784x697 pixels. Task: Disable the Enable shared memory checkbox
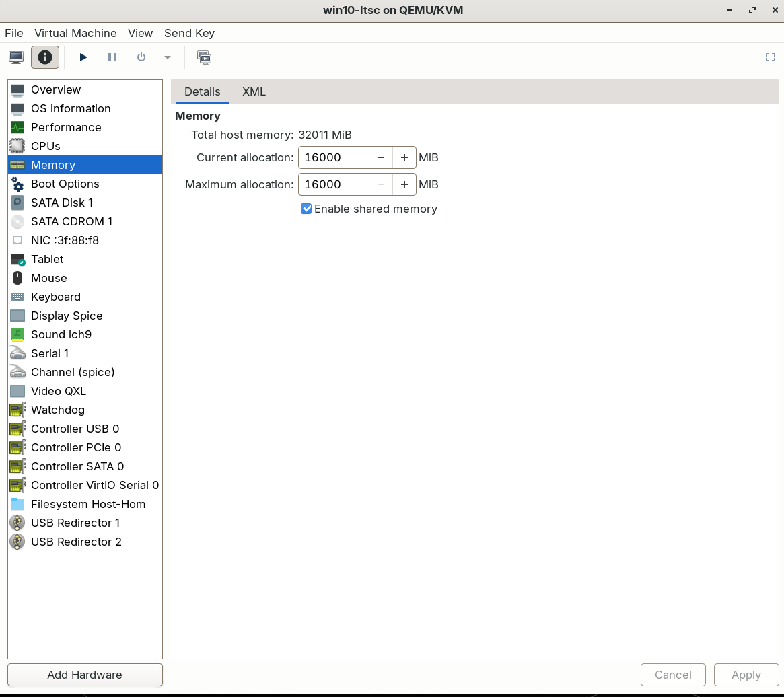coord(307,209)
